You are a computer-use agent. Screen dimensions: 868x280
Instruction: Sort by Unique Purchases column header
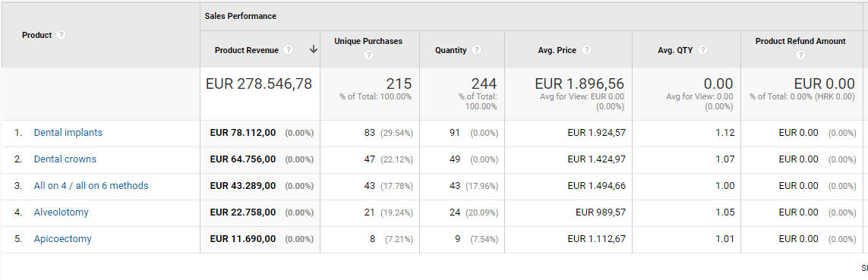coord(368,41)
